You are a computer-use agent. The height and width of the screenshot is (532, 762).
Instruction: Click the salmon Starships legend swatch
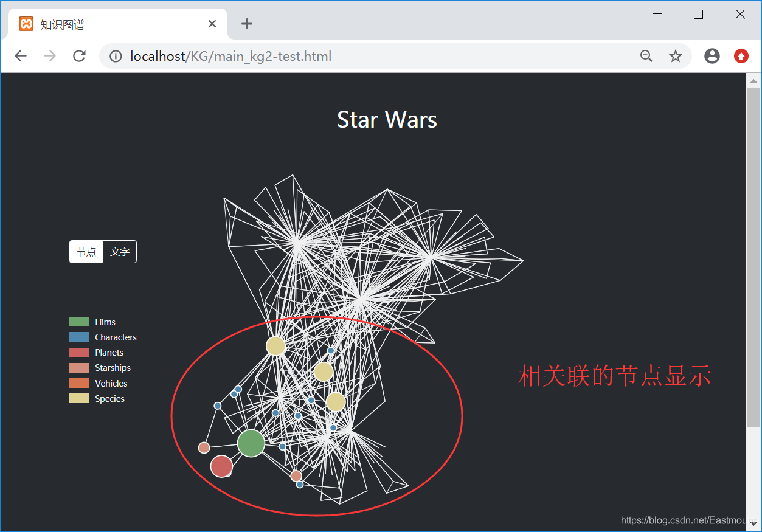tap(79, 367)
